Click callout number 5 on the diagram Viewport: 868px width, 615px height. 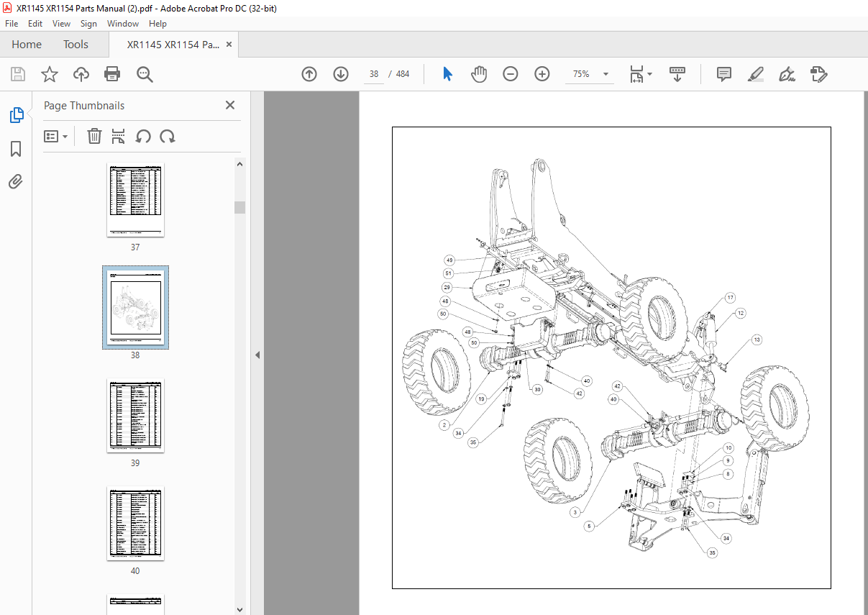(589, 527)
